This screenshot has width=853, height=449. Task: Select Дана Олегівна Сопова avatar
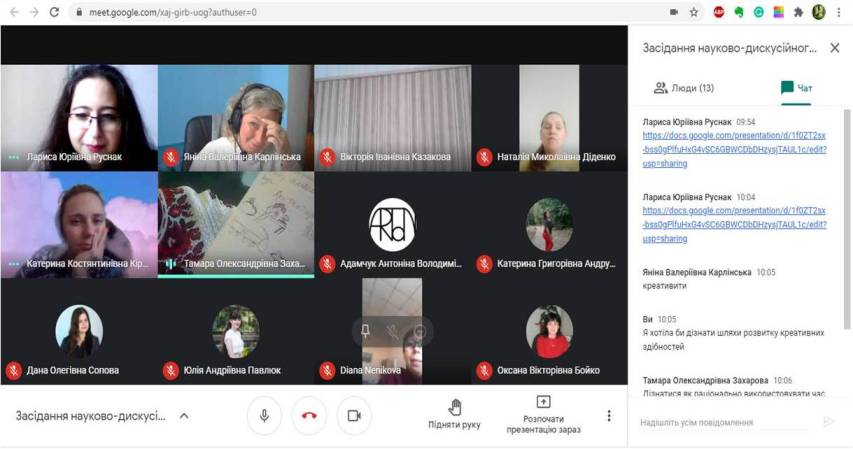coord(79,331)
